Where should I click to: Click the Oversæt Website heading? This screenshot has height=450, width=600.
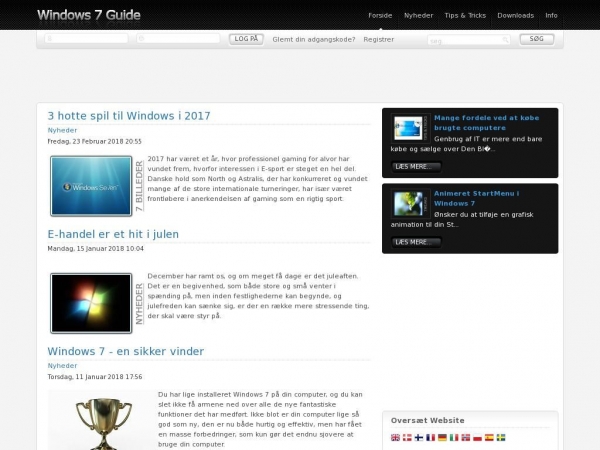pos(427,420)
